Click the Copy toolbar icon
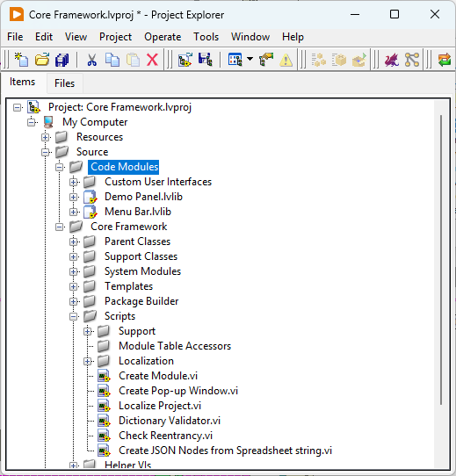Viewport: 456px width, 476px height. tap(112, 60)
